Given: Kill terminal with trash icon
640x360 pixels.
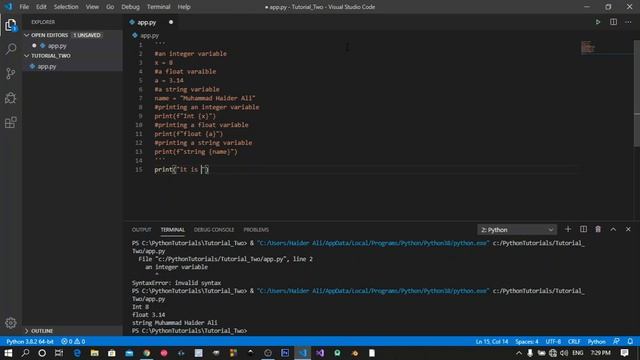Looking at the screenshot, I should coord(598,229).
